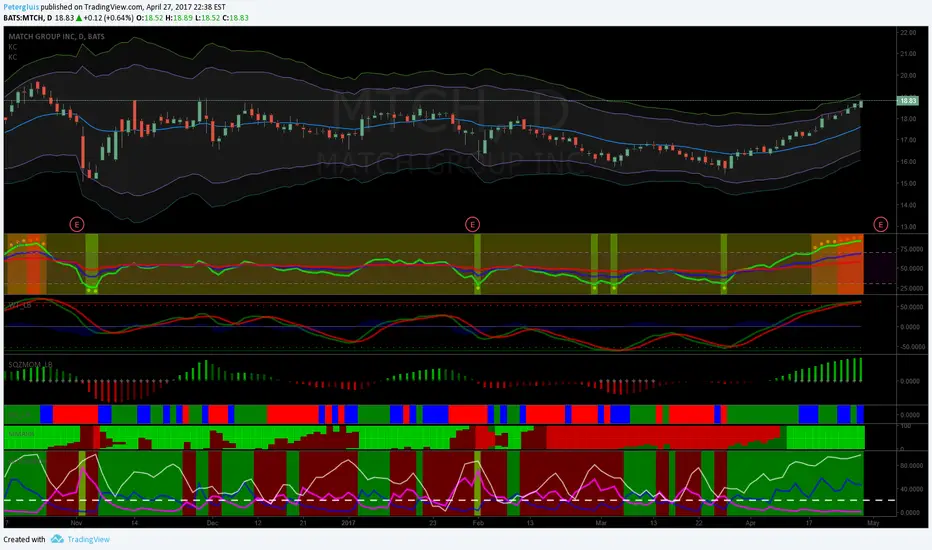Viewport: 932px width, 550px height.
Task: Click the earnings marker E near Feb
Action: point(472,224)
